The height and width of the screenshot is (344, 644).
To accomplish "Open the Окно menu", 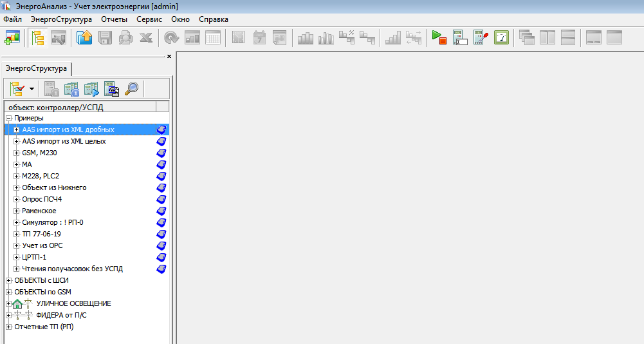I will point(180,19).
